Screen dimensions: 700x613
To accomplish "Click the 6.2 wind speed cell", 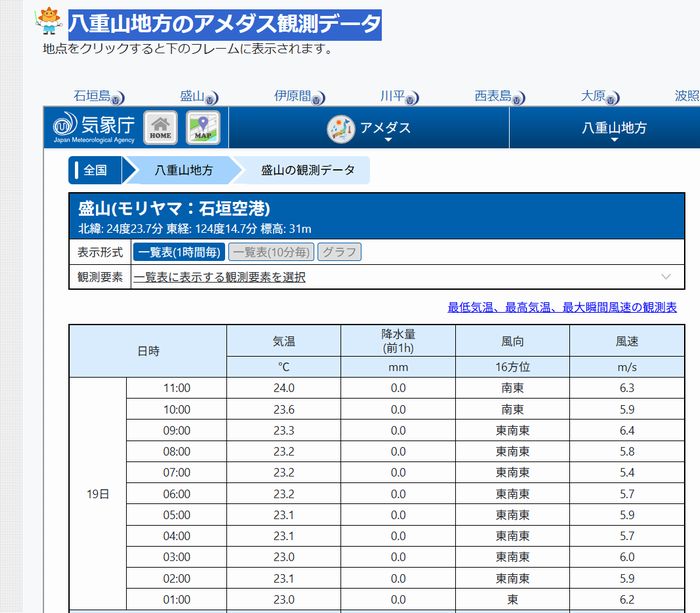I will click(x=627, y=599).
